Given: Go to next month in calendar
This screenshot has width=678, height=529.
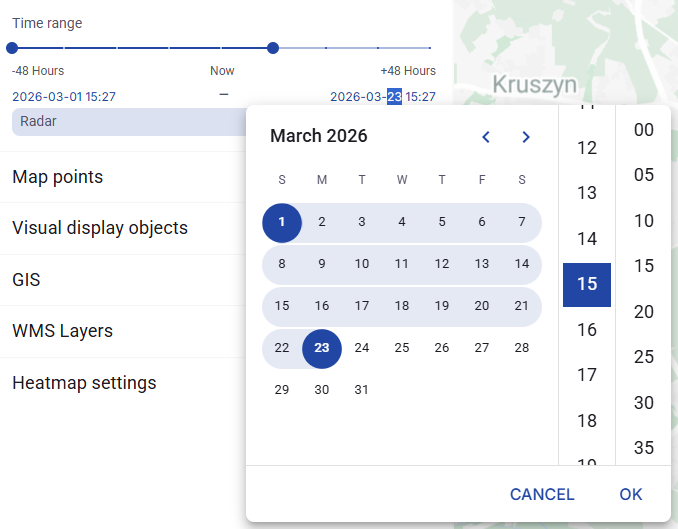Looking at the screenshot, I should [x=526, y=137].
